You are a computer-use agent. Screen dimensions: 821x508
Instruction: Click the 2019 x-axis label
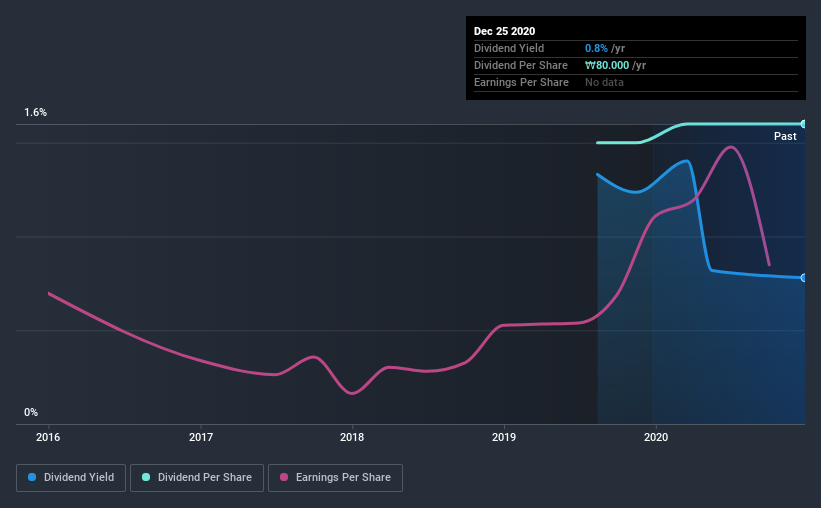(504, 437)
